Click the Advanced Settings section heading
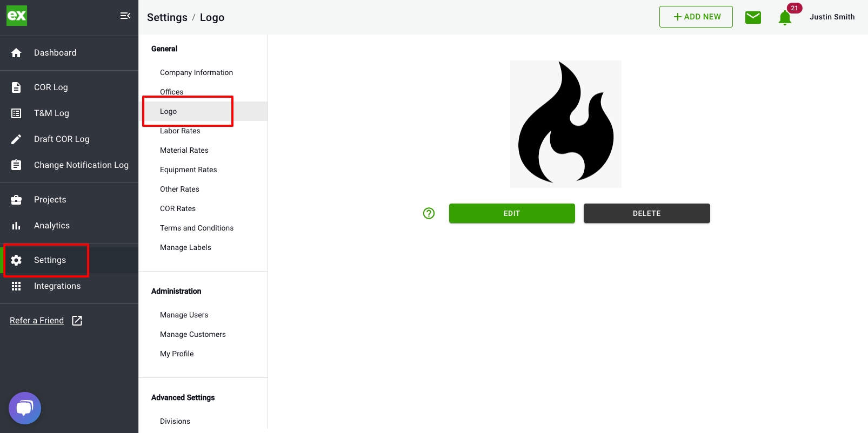Viewport: 868px width, 433px height. point(183,397)
